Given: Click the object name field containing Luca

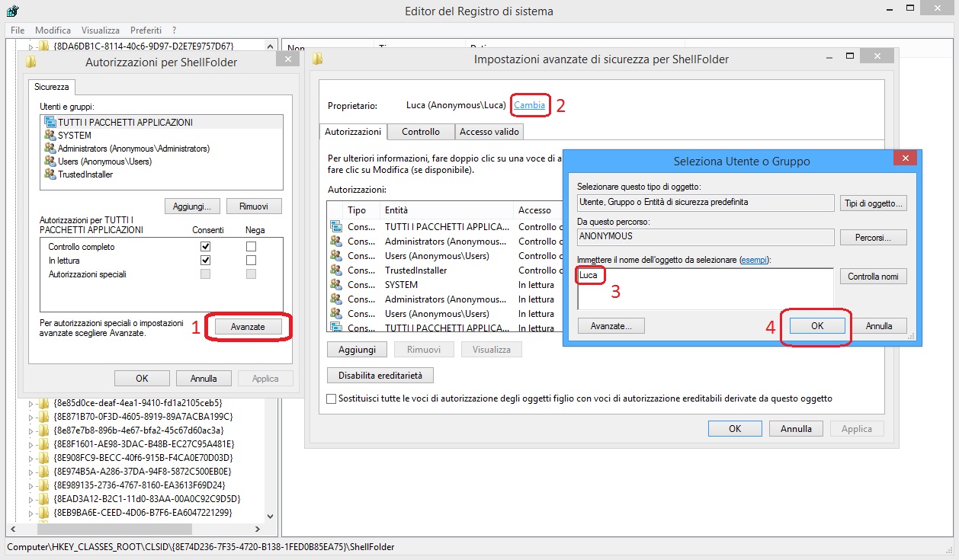Looking at the screenshot, I should [705, 289].
